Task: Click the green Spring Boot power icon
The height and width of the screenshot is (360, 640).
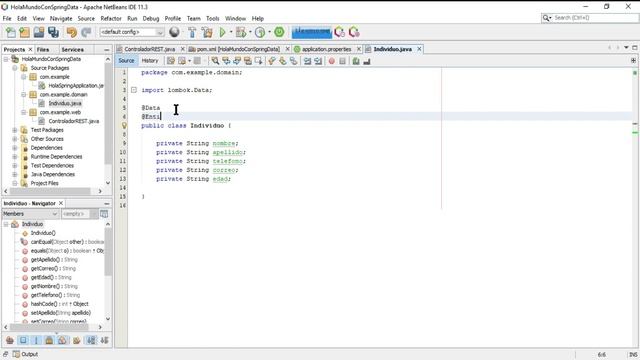Action: tap(279, 32)
